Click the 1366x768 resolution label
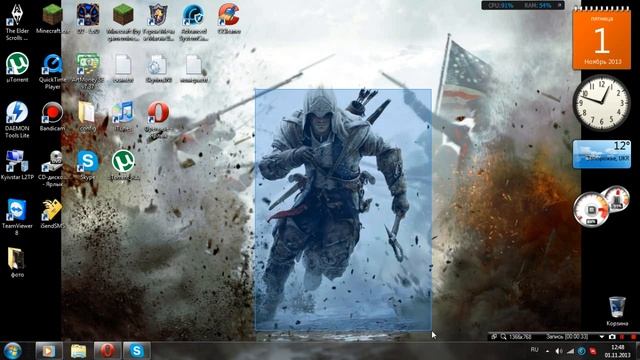640x360 pixels. point(520,337)
